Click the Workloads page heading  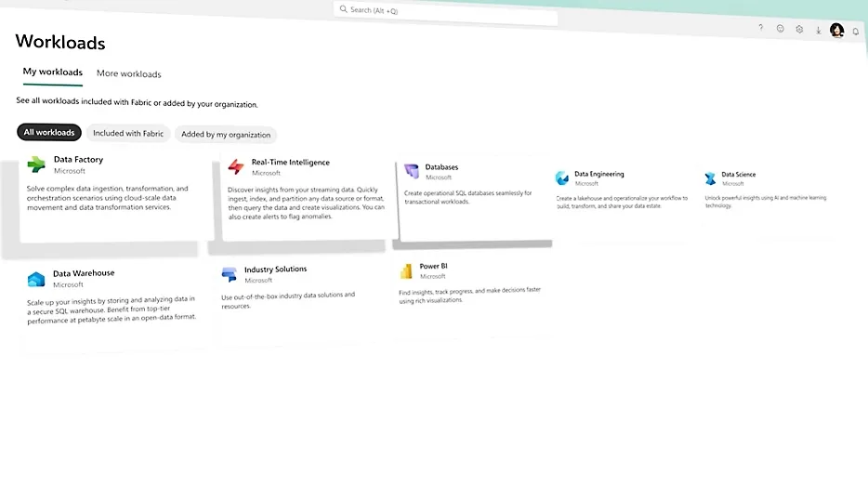click(x=60, y=42)
